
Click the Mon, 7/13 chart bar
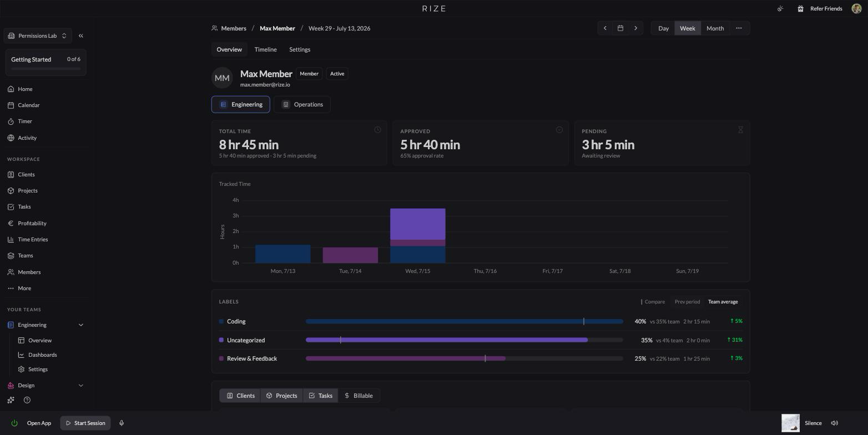(x=282, y=254)
